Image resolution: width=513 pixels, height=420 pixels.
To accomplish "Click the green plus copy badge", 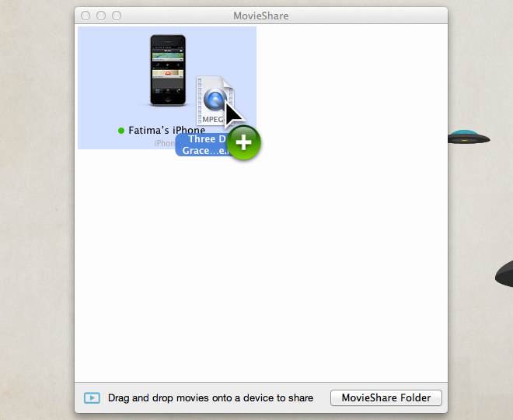I will point(244,143).
